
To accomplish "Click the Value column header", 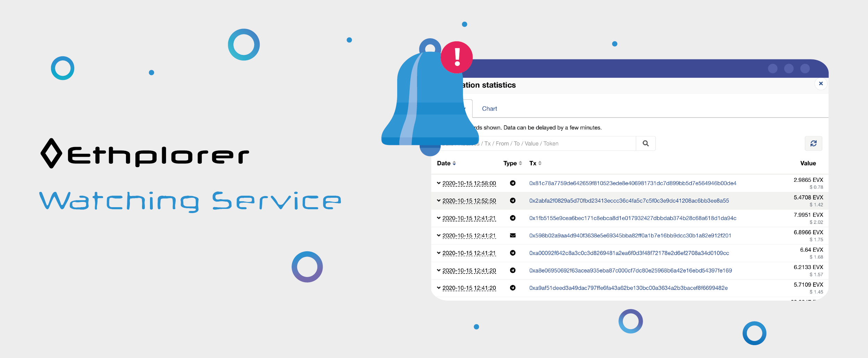I will pos(808,163).
